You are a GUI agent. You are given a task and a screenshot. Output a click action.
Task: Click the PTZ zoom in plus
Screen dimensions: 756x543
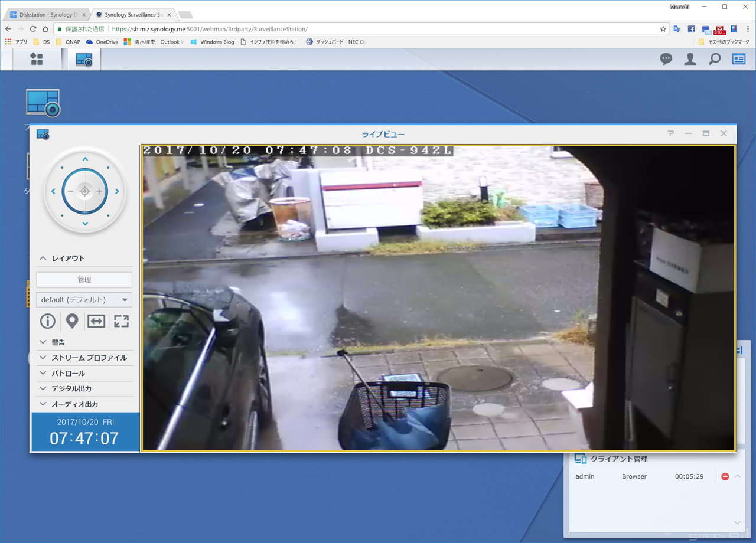[x=99, y=191]
